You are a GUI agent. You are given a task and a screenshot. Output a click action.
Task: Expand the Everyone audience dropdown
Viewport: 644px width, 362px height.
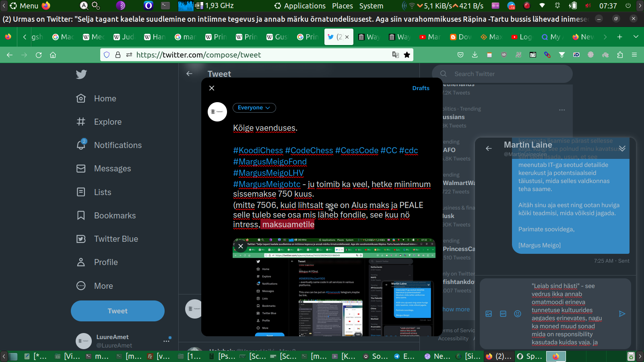tap(254, 108)
